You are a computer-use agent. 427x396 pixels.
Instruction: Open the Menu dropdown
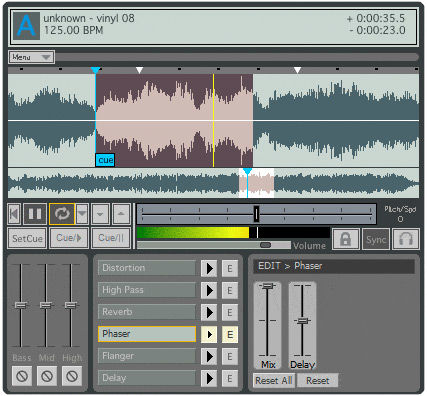click(31, 57)
